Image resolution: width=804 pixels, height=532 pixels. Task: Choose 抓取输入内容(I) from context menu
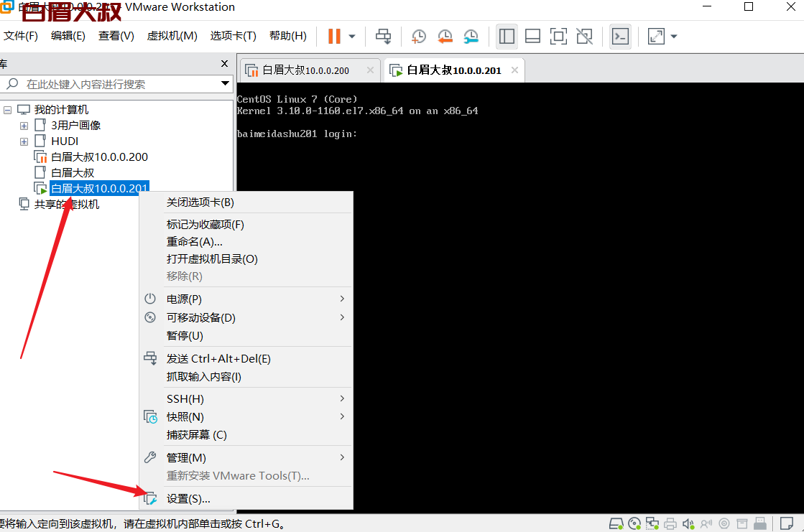(246, 377)
